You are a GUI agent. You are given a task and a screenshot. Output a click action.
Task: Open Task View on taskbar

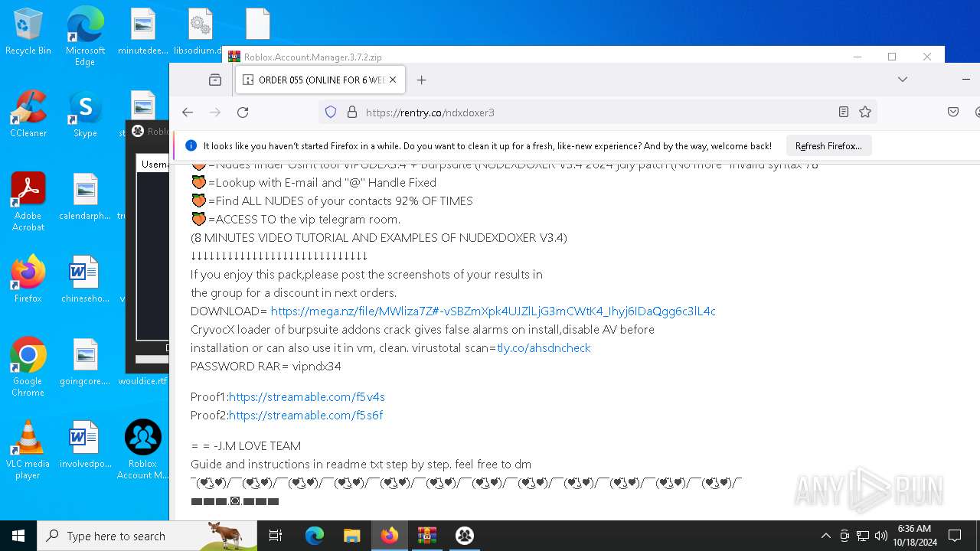[276, 536]
